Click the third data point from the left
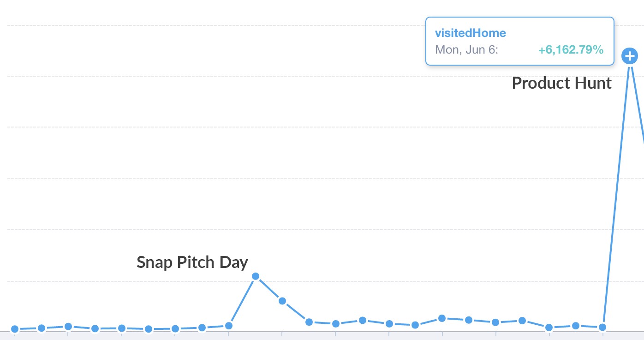Viewport: 644px width, 340px height. coord(68,326)
